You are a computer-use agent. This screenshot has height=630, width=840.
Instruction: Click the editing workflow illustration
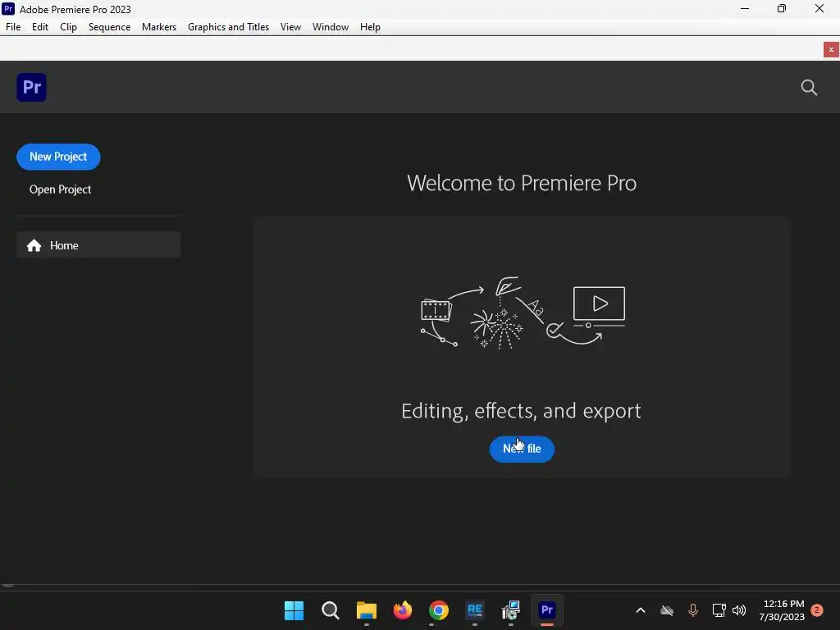click(x=523, y=313)
